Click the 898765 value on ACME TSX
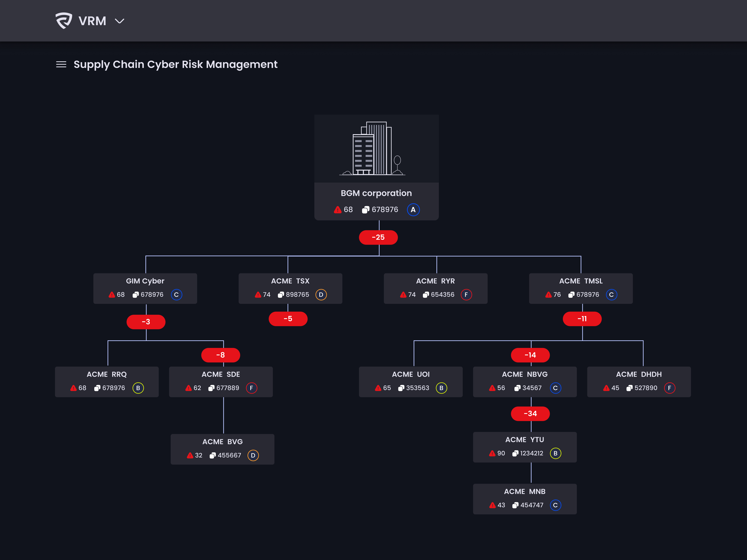The image size is (747, 560). 298,295
